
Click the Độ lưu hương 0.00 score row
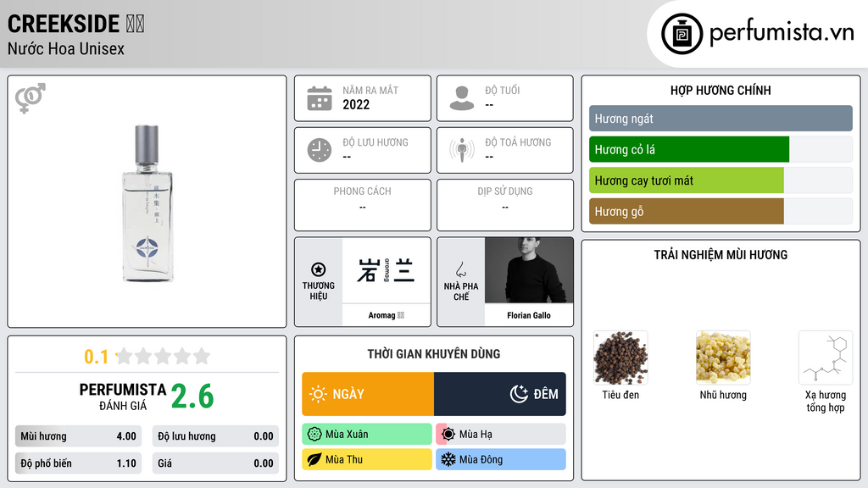[x=215, y=436]
